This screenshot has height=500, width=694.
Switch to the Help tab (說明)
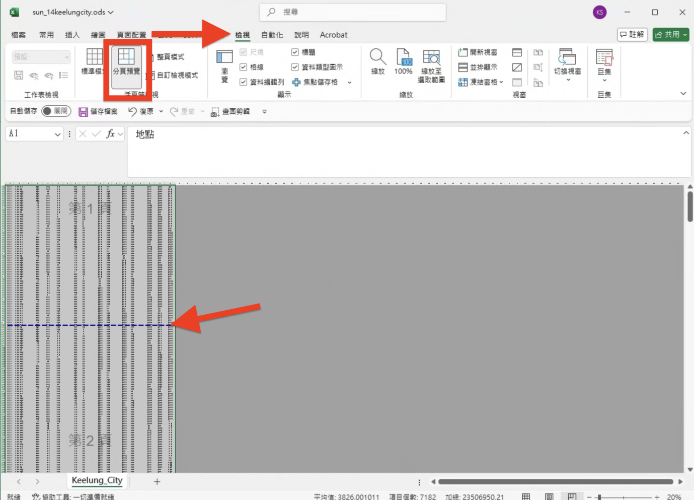[301, 35]
